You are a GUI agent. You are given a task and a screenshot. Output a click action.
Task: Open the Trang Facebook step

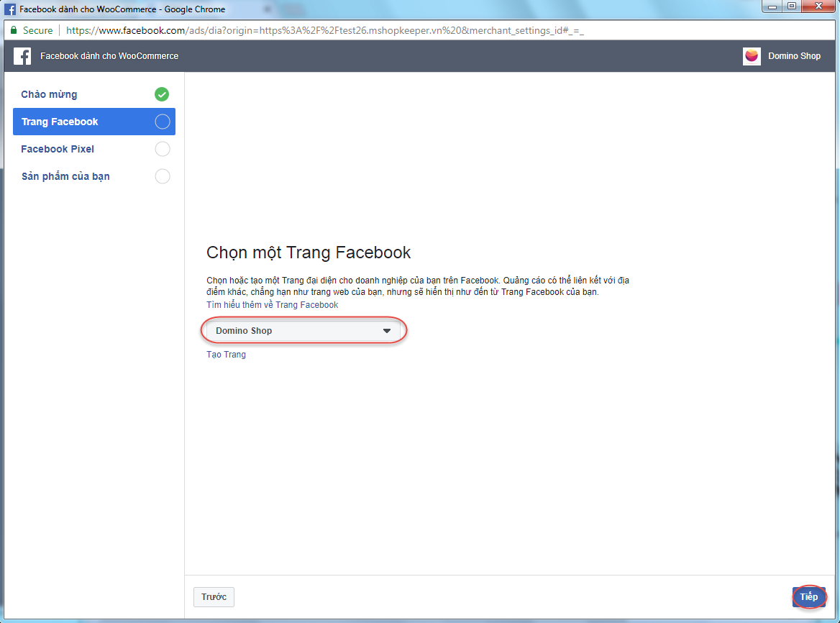[x=94, y=122]
